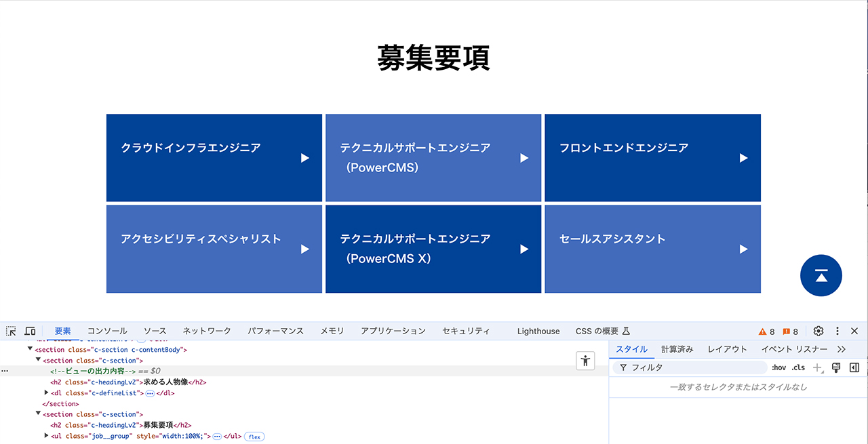Image resolution: width=868 pixels, height=444 pixels.
Task: Switch to the メモリ tab
Action: tap(332, 331)
